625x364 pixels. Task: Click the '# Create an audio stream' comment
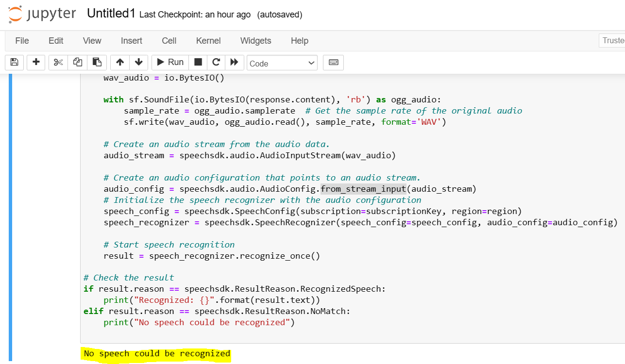217,144
